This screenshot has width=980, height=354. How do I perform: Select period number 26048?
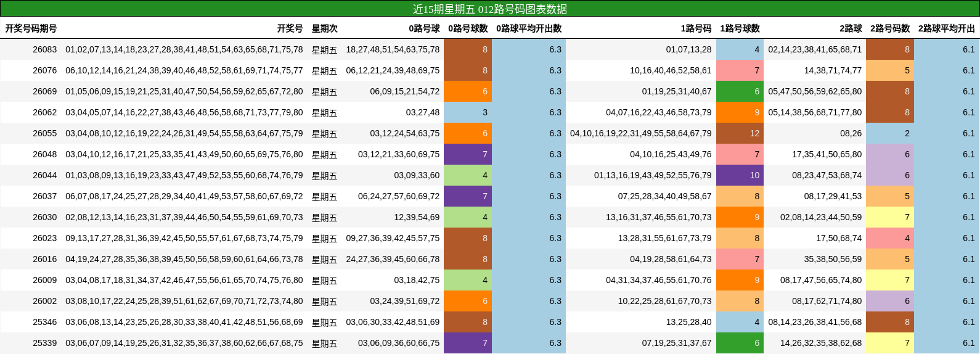44,154
